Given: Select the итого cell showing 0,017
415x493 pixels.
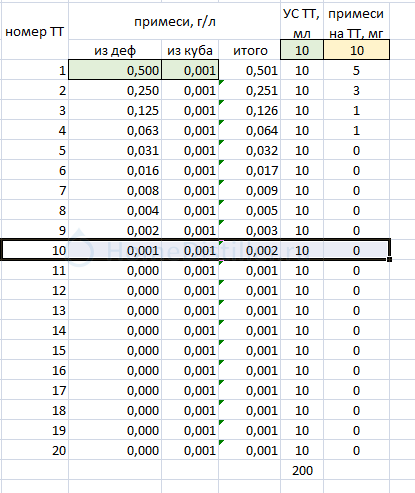Looking at the screenshot, I should (250, 170).
